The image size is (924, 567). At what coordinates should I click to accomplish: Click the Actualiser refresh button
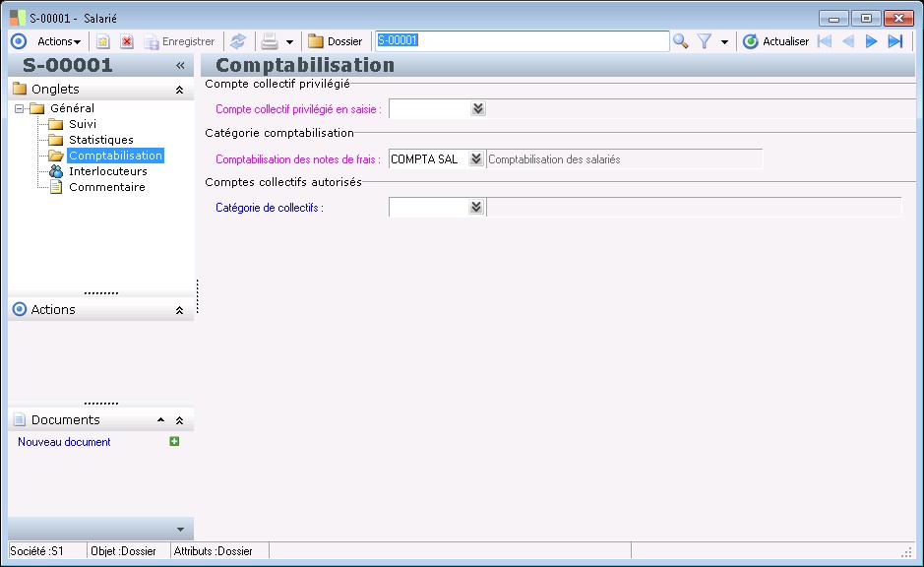775,41
